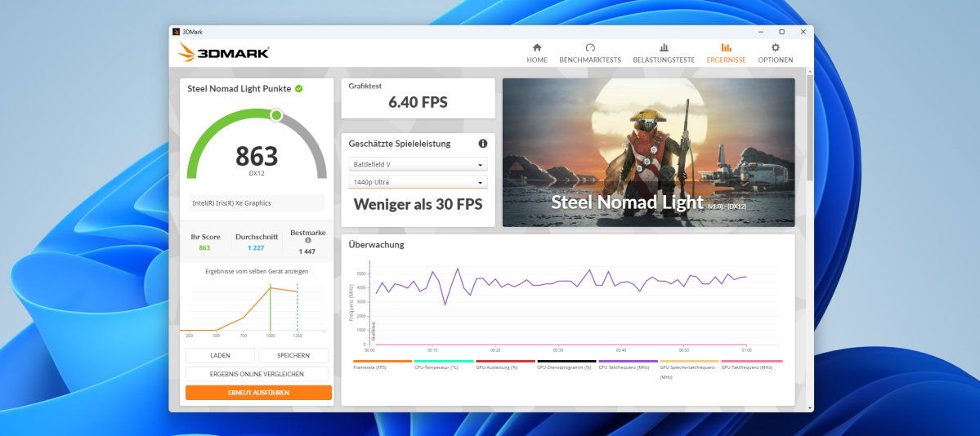Image resolution: width=980 pixels, height=436 pixels.
Task: Click the info icon beside Geschätzte Spieleleistung
Action: pos(482,144)
